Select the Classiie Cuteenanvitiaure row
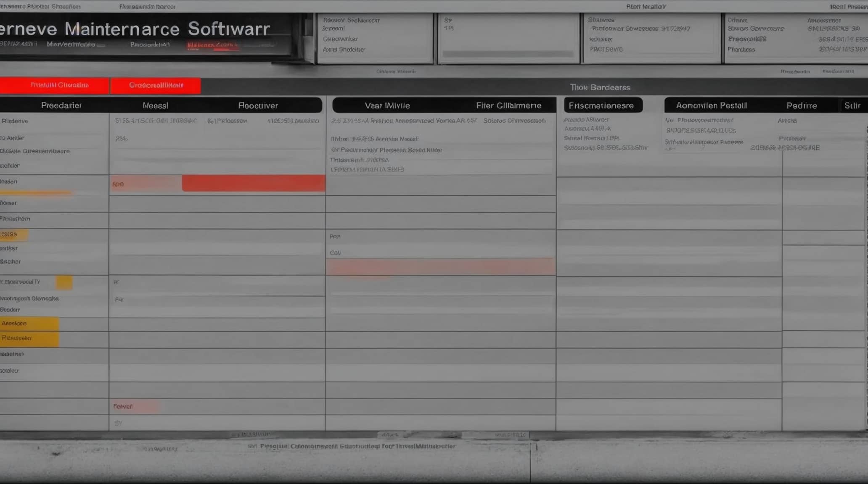This screenshot has width=868, height=484. pos(35,151)
